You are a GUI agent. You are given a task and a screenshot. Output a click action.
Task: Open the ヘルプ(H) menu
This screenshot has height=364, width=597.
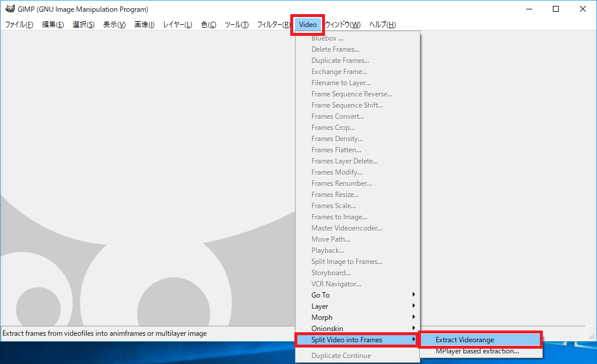(382, 25)
